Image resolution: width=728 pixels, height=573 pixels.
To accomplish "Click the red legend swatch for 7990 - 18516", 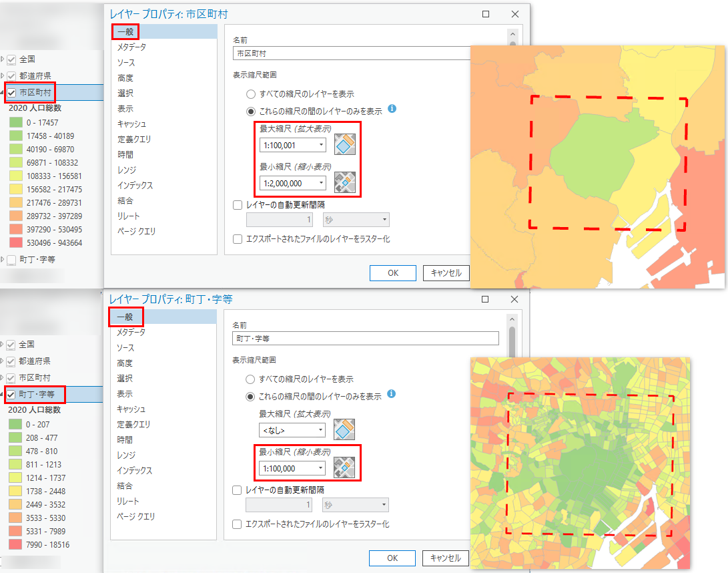I will (15, 544).
